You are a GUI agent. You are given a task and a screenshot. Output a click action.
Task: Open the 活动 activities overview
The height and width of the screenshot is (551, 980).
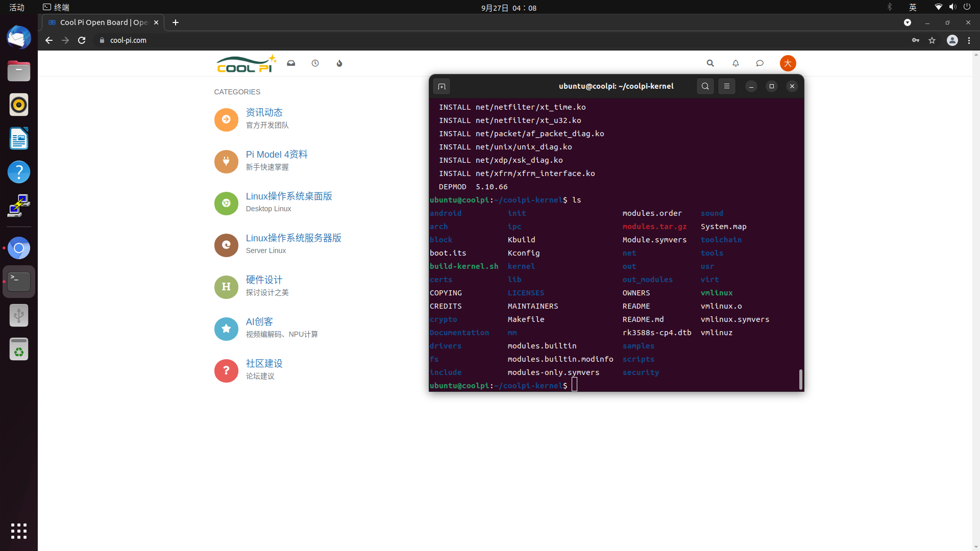(17, 7)
